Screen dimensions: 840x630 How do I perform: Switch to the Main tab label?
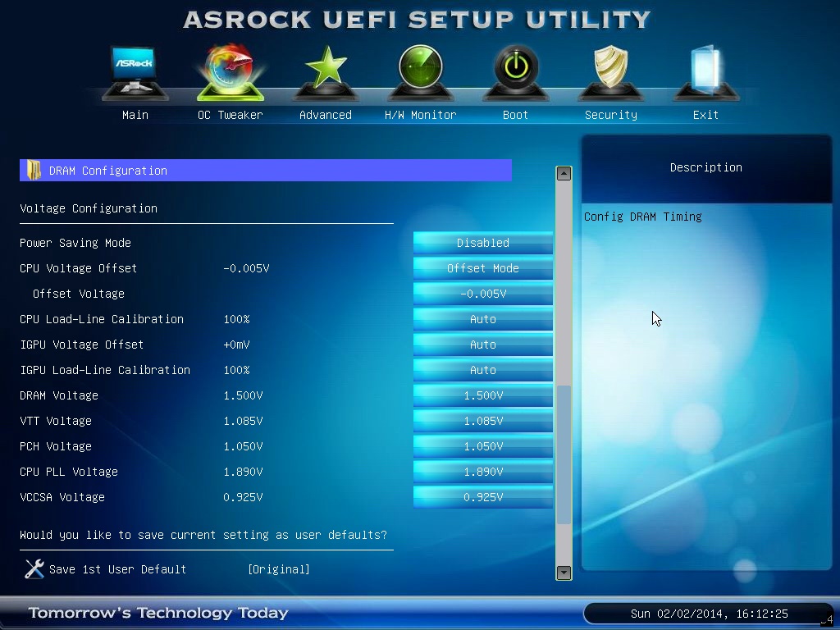(135, 115)
